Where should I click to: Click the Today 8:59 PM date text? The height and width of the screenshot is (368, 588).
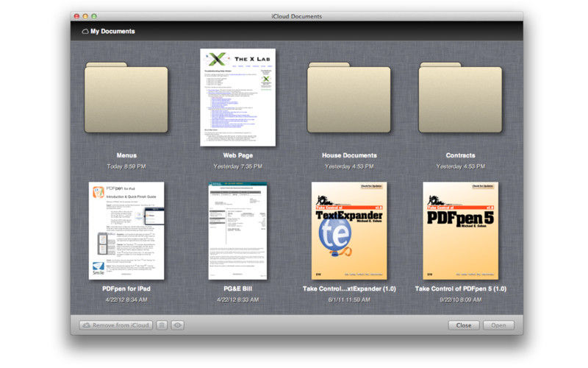click(126, 166)
